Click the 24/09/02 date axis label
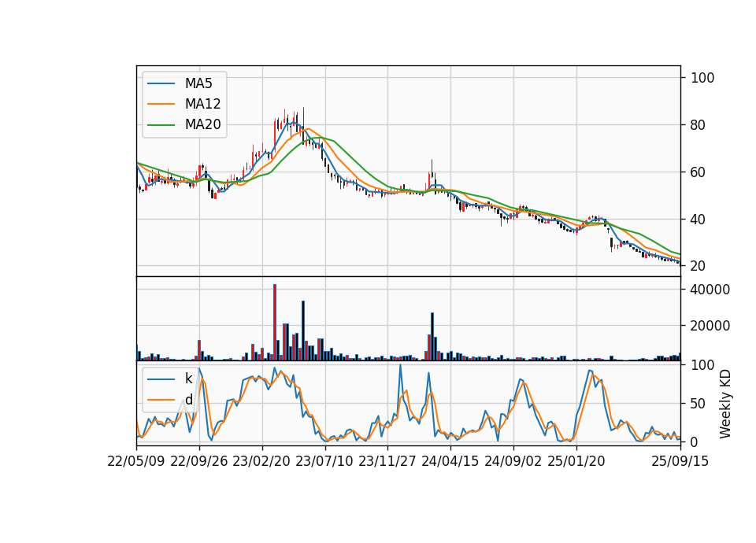Viewport: 756px width, 543px height. coord(513,461)
